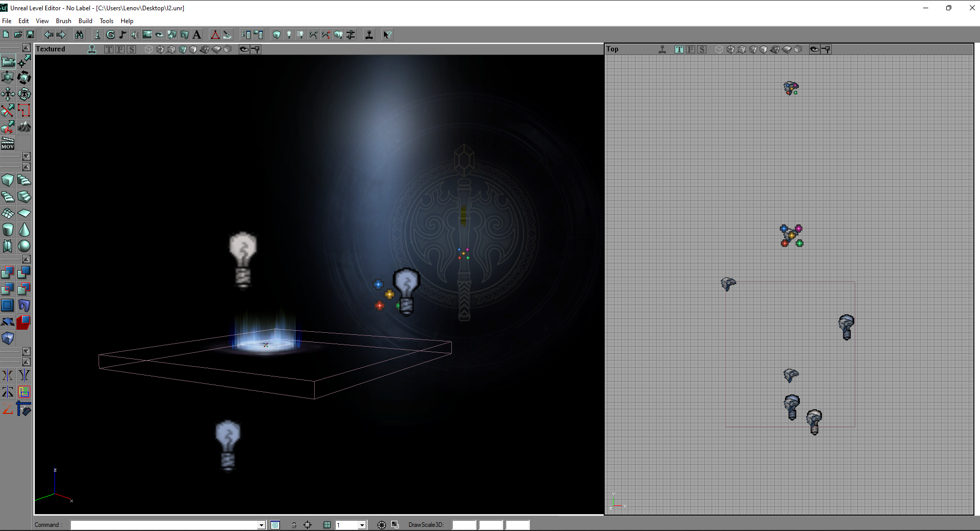Screen dimensions: 980x531
Task: Open the File menu
Action: coord(7,21)
